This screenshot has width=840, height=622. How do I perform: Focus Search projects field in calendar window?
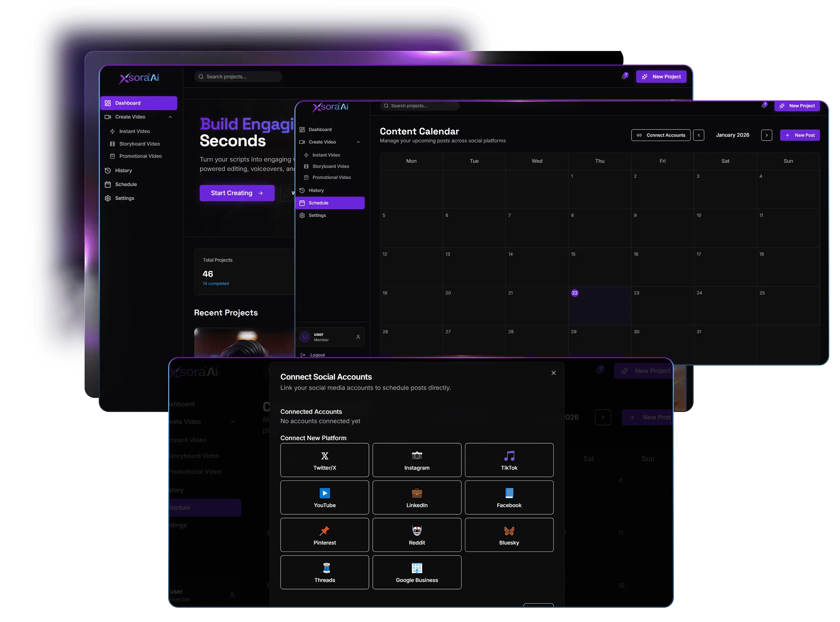[419, 106]
